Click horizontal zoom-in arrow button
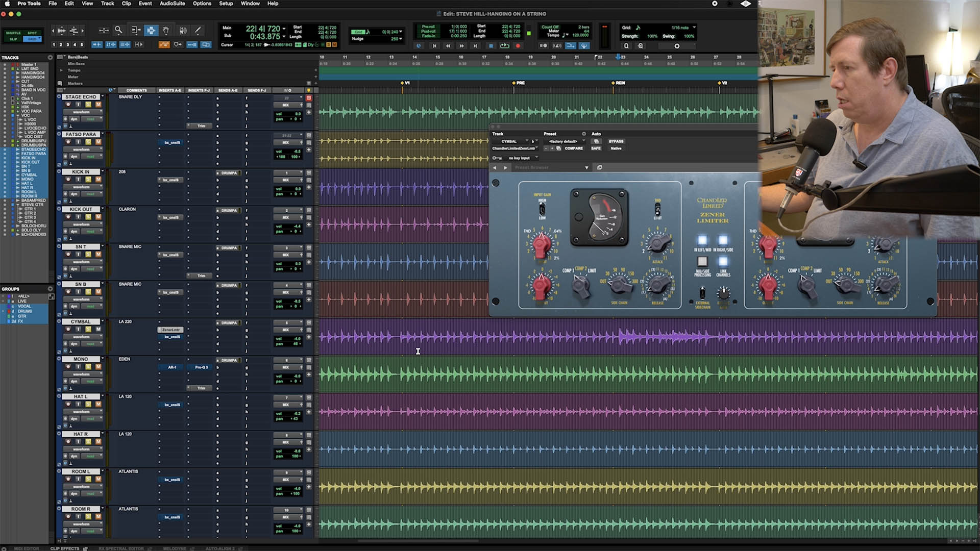Screen dimensions: 980x551 tap(83, 31)
